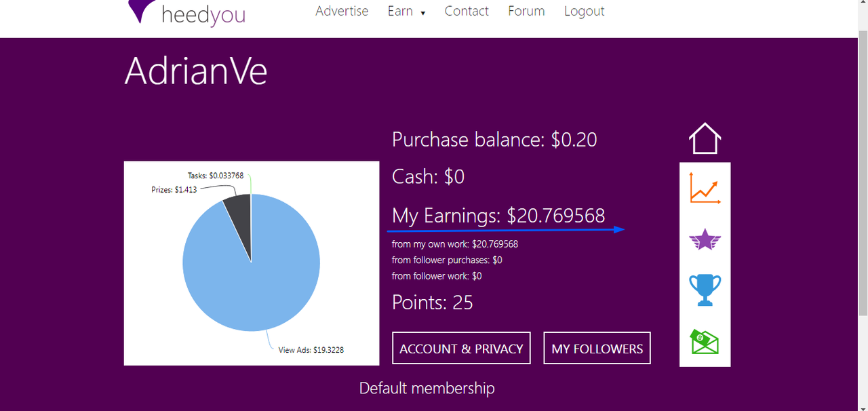Click the heedyou logo
This screenshot has width=868, height=411.
click(x=187, y=14)
